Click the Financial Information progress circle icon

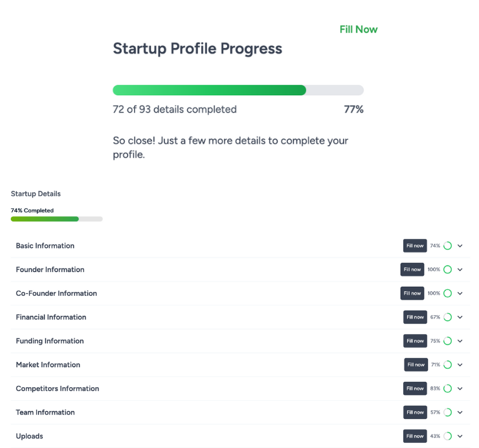tap(447, 317)
